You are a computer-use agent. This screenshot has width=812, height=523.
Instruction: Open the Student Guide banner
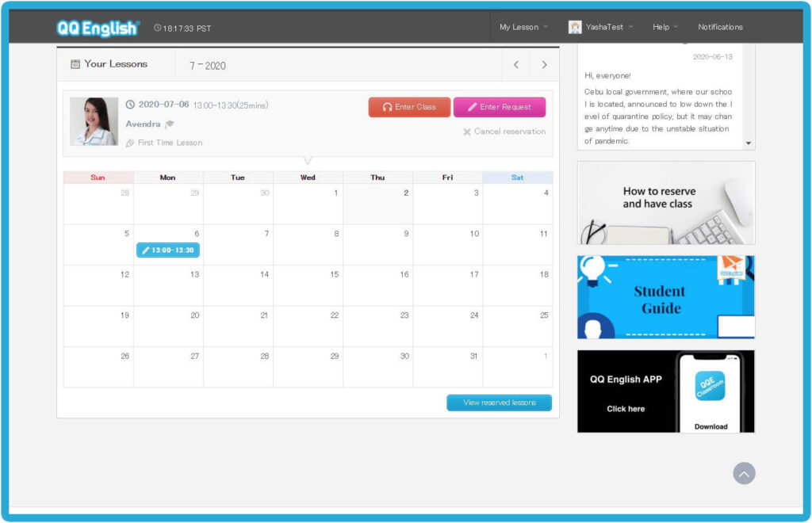click(665, 297)
